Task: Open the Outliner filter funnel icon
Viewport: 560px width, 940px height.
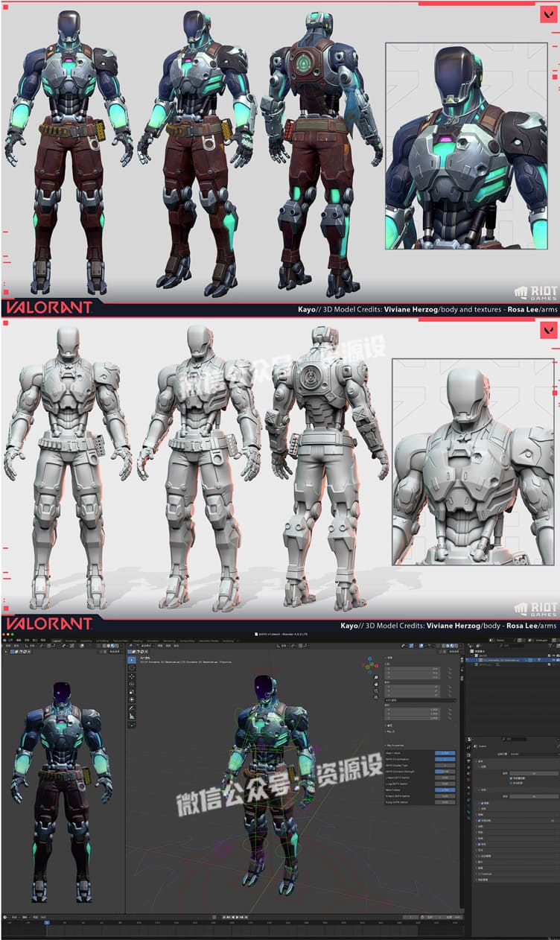Action: [550, 646]
